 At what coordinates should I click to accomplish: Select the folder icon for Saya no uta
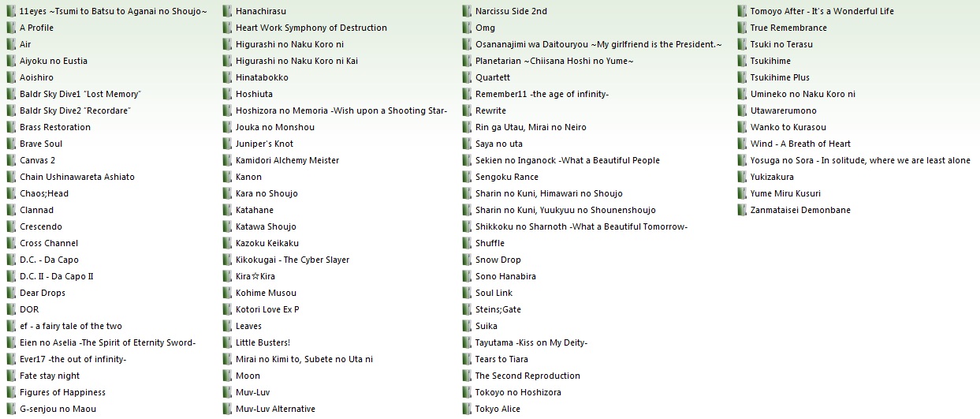[x=467, y=144]
